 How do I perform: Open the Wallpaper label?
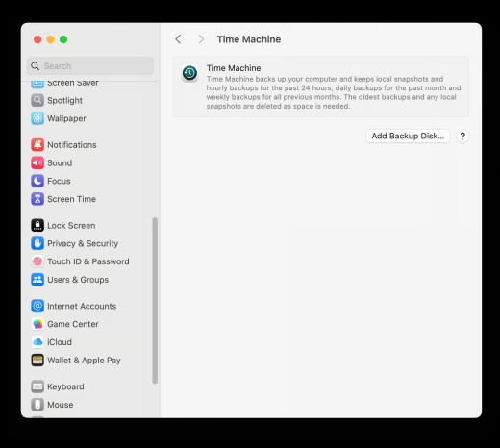click(x=66, y=118)
